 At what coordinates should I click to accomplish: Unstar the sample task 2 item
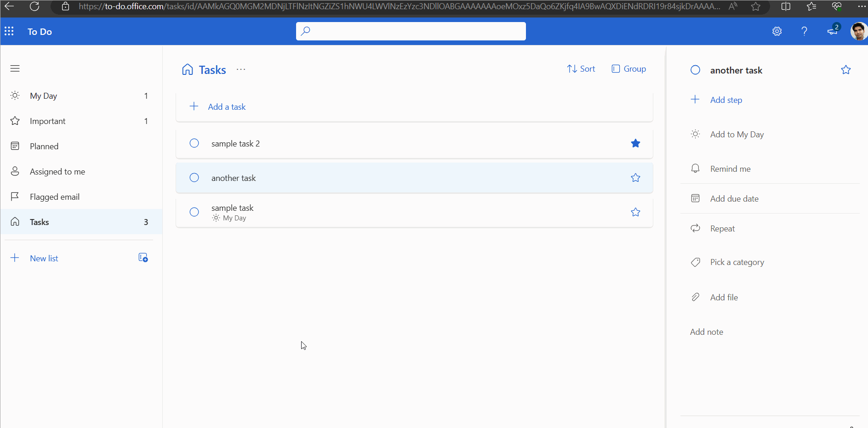tap(635, 143)
